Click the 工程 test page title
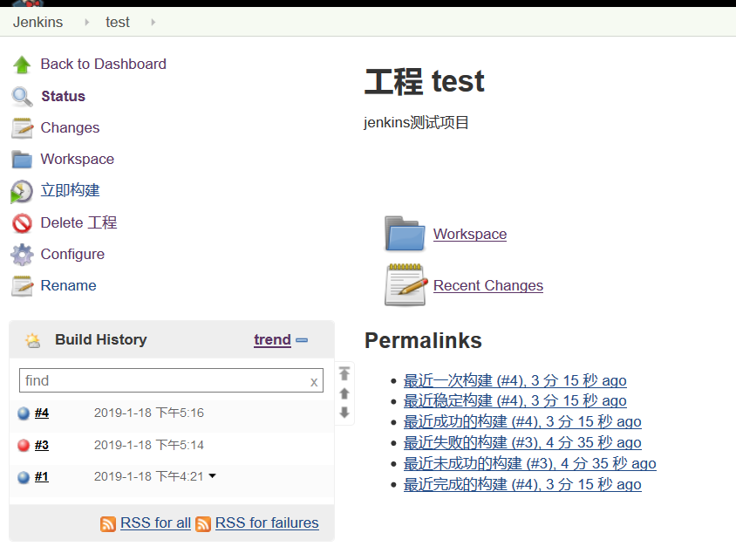 click(x=425, y=81)
